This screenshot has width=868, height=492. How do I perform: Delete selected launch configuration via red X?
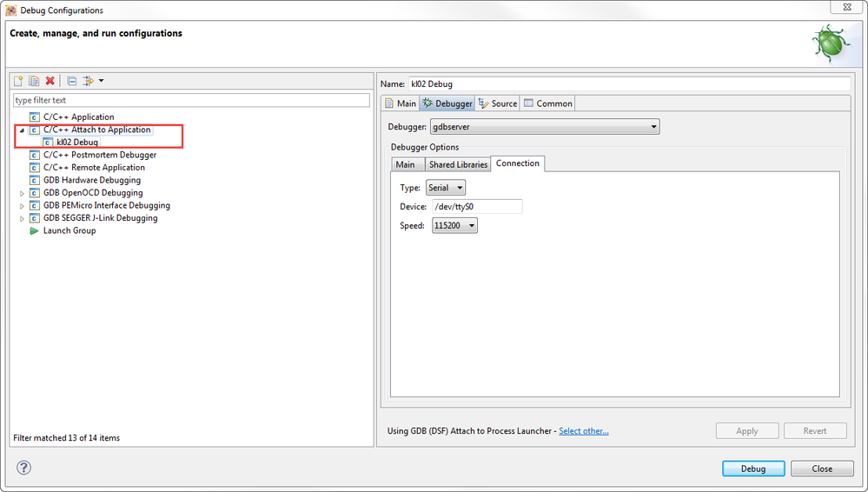click(x=50, y=81)
